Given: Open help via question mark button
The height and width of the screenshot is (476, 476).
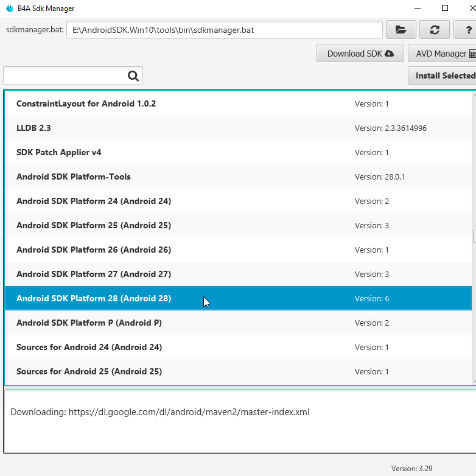Looking at the screenshot, I should pyautogui.click(x=466, y=29).
